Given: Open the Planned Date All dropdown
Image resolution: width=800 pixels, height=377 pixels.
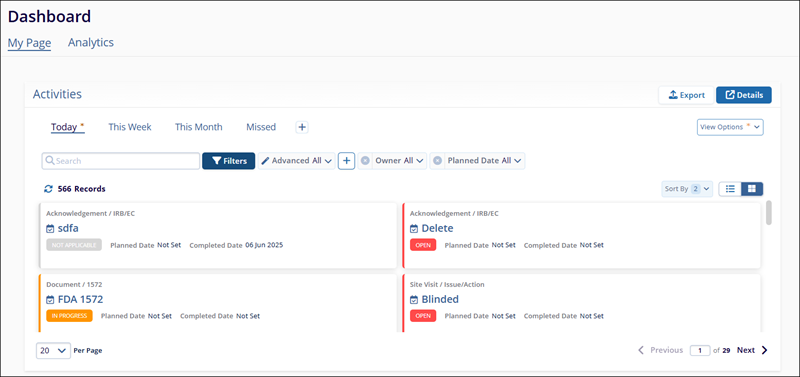Looking at the screenshot, I should (484, 161).
